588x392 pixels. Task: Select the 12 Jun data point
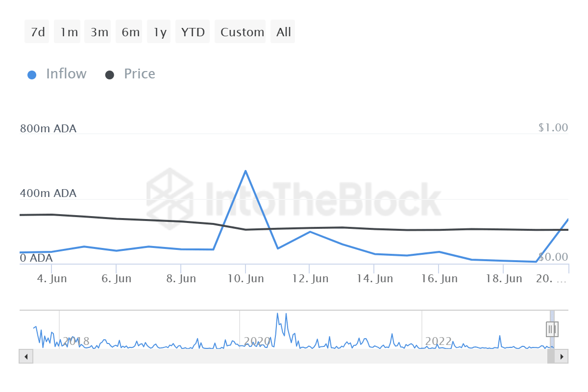click(x=309, y=232)
